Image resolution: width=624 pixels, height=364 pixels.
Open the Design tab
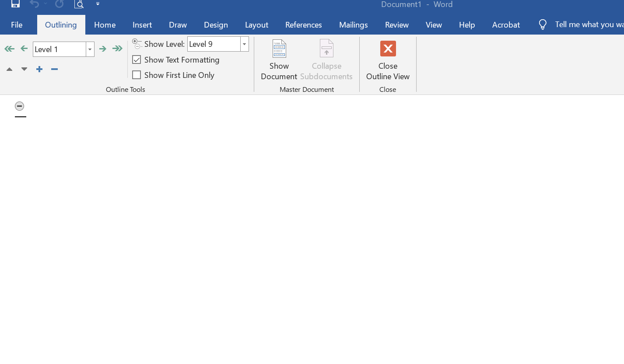216,25
